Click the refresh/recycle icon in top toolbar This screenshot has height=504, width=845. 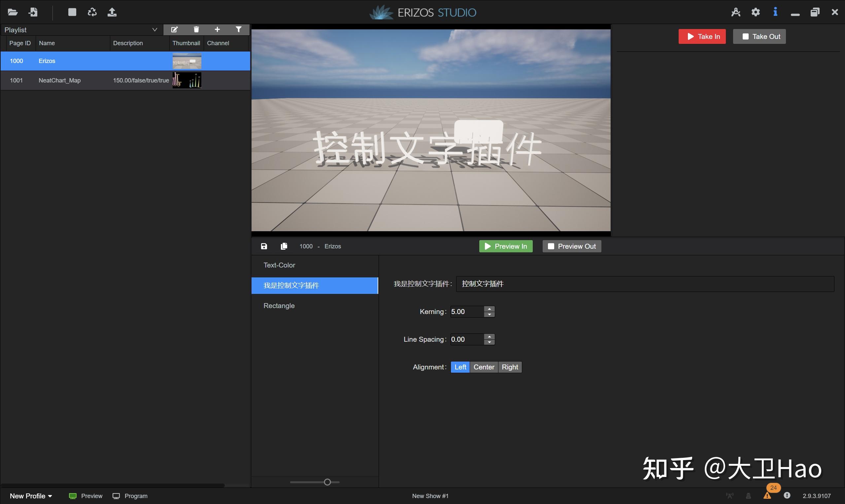point(92,13)
